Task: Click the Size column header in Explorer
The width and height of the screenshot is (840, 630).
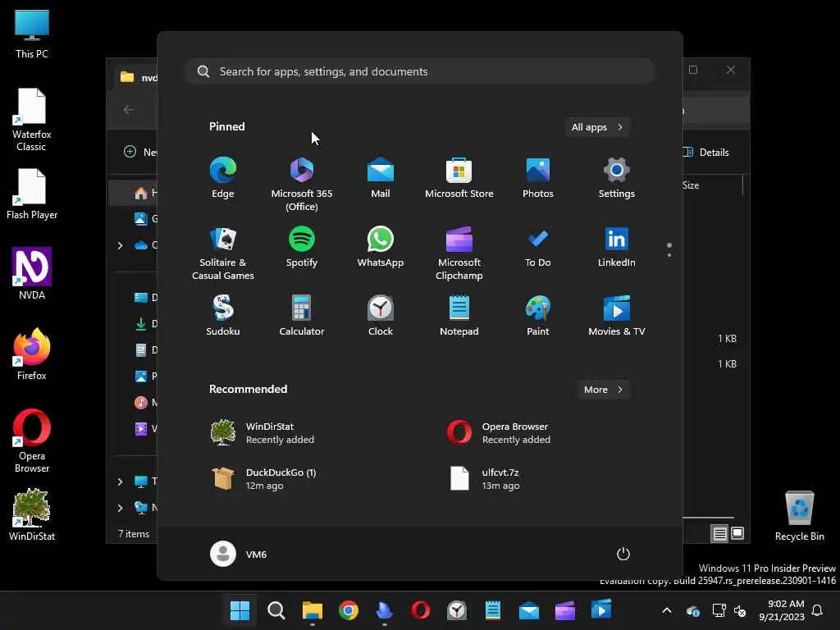Action: click(691, 185)
